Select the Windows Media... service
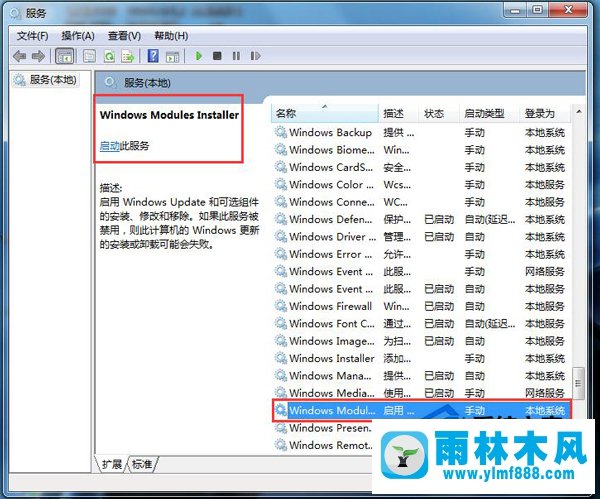600x499 pixels. pyautogui.click(x=421, y=393)
